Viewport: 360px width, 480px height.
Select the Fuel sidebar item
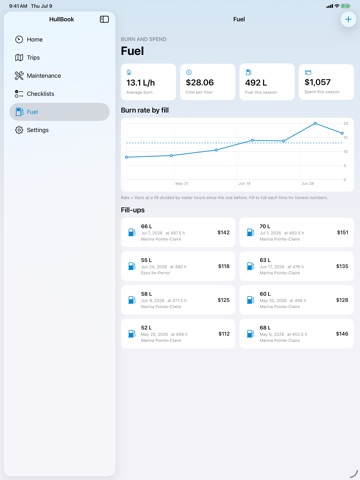pyautogui.click(x=59, y=112)
